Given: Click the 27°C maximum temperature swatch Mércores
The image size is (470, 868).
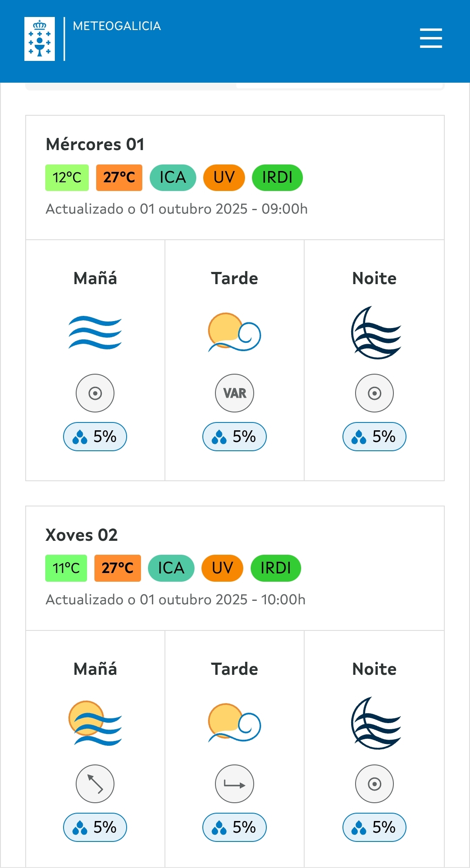Looking at the screenshot, I should (119, 178).
